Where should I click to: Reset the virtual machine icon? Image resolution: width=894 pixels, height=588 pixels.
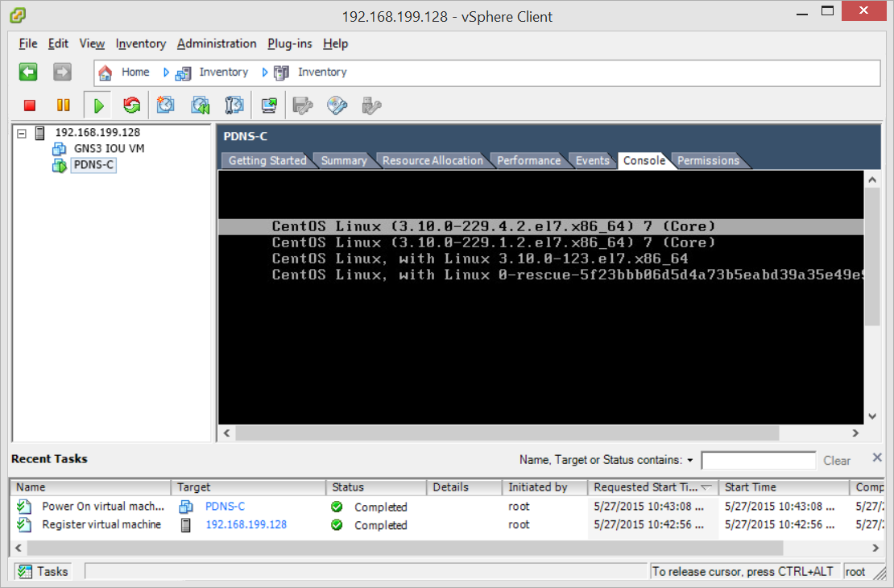[132, 106]
